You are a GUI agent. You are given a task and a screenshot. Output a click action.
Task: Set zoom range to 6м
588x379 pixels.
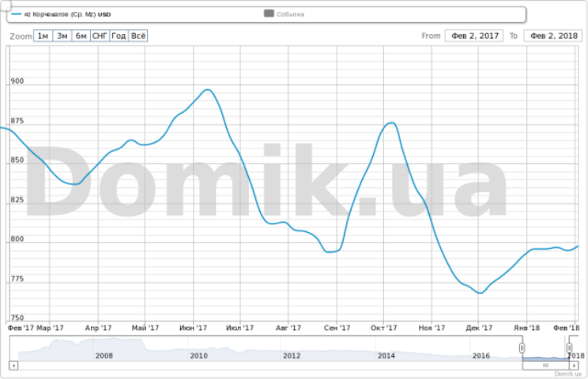click(x=81, y=36)
